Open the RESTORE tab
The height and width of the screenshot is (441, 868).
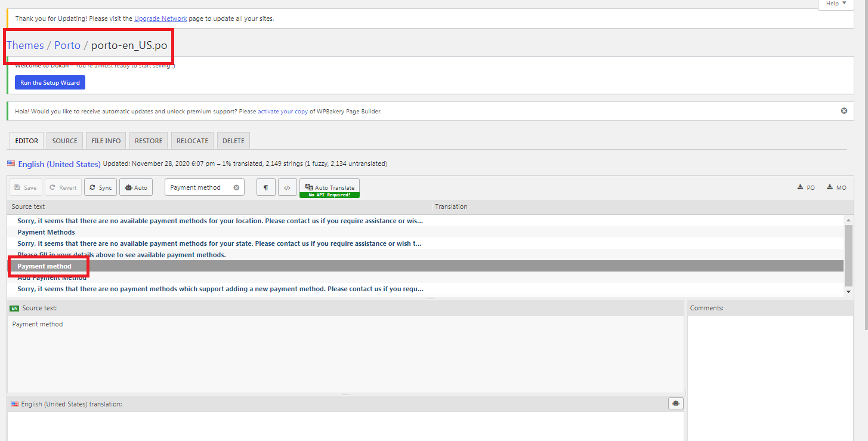[x=149, y=141]
